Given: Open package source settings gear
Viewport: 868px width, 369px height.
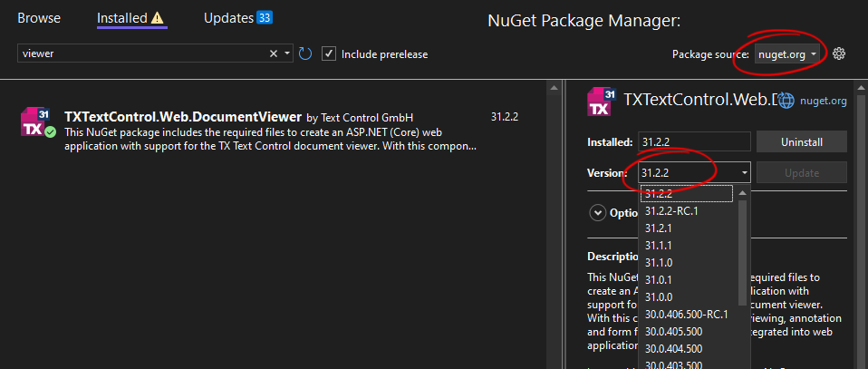Looking at the screenshot, I should (x=839, y=53).
